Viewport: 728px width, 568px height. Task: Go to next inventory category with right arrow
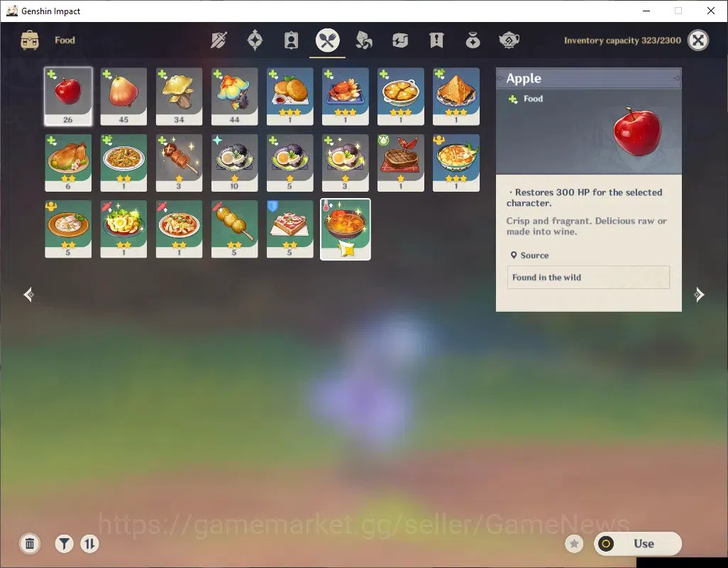click(x=699, y=295)
